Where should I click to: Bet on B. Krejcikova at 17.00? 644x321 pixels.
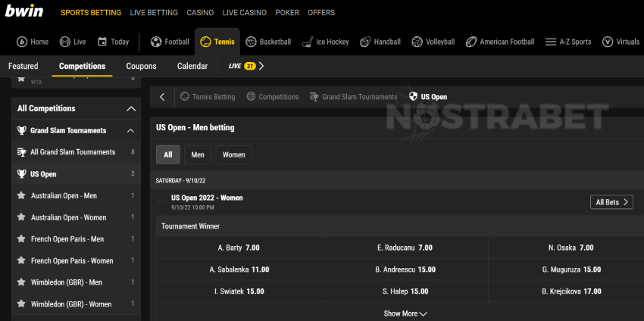coord(571,291)
